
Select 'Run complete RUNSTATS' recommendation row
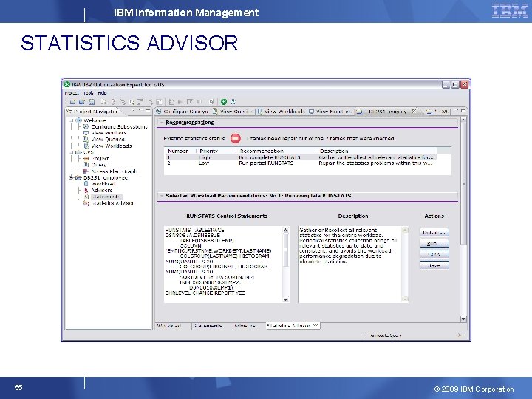click(x=301, y=157)
